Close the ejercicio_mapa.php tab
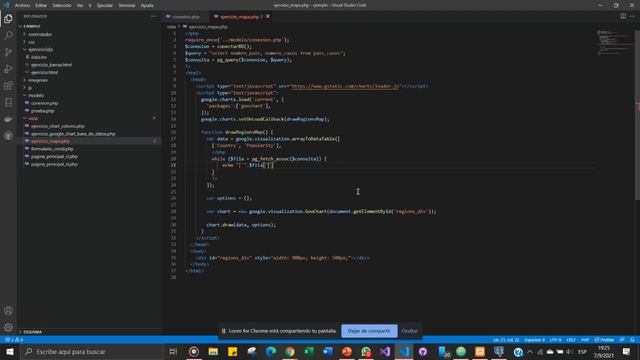640x360 pixels. coord(268,16)
